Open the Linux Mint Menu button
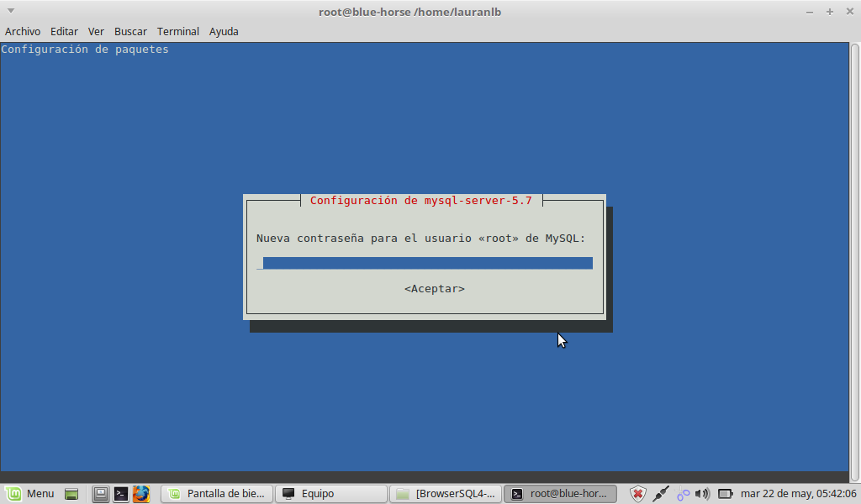 tap(30, 494)
